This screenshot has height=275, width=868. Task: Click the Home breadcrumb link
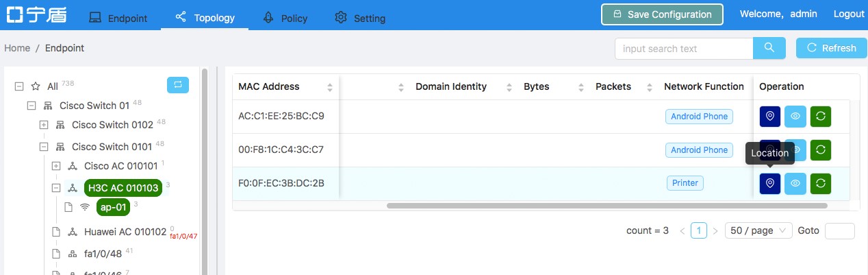pos(17,48)
